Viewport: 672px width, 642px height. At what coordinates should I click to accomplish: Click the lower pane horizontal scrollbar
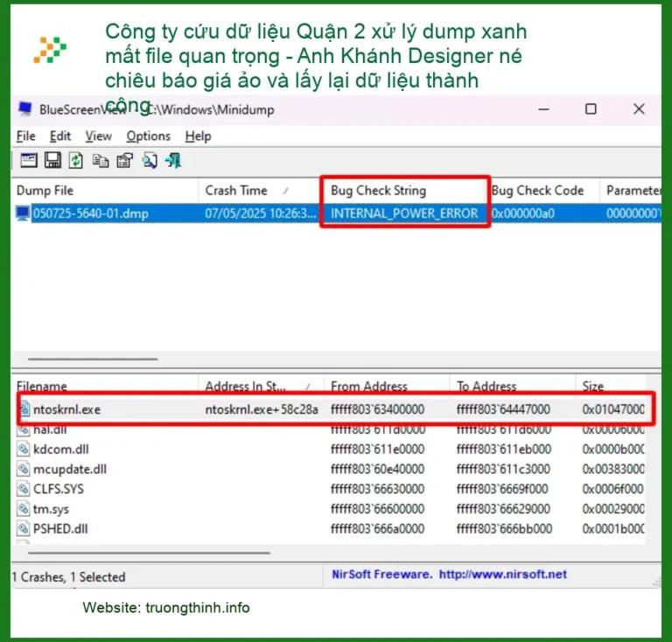tap(149, 553)
